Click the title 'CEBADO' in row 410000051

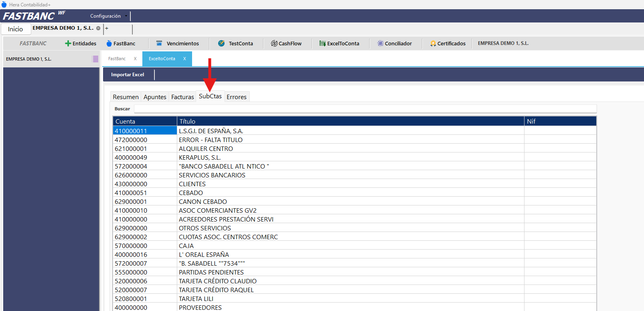point(191,193)
